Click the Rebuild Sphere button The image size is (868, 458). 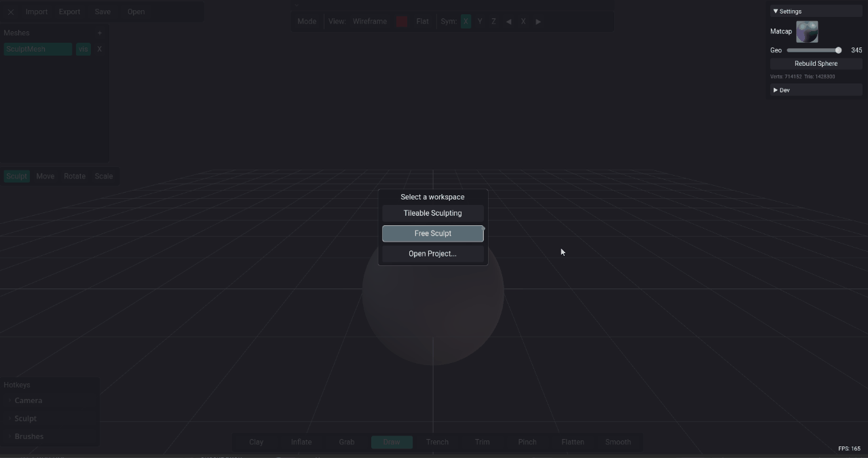click(816, 64)
